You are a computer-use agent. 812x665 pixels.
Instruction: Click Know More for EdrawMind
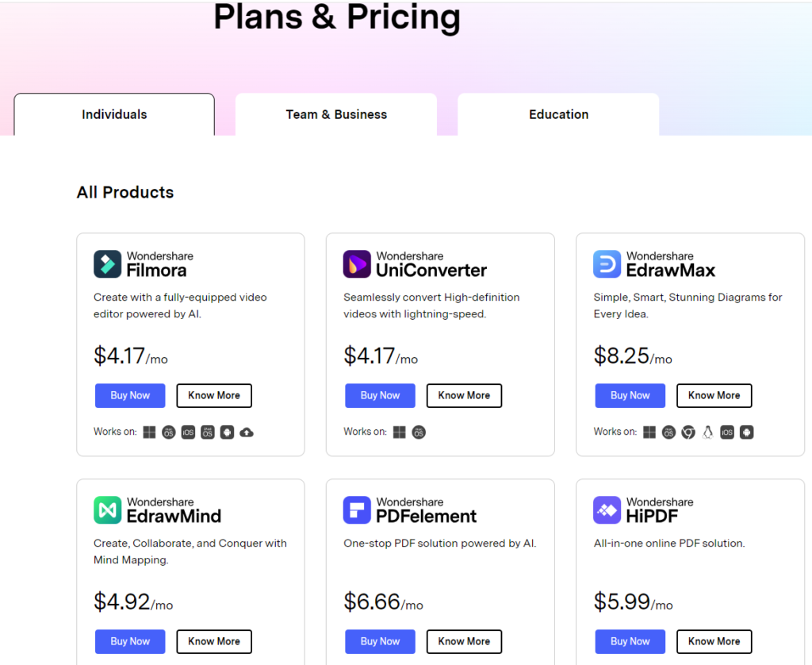[214, 642]
